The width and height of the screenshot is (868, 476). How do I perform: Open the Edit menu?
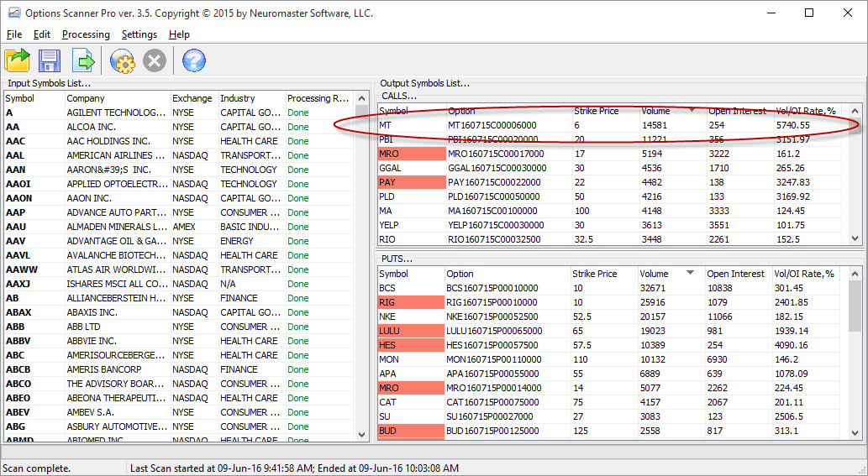(41, 34)
